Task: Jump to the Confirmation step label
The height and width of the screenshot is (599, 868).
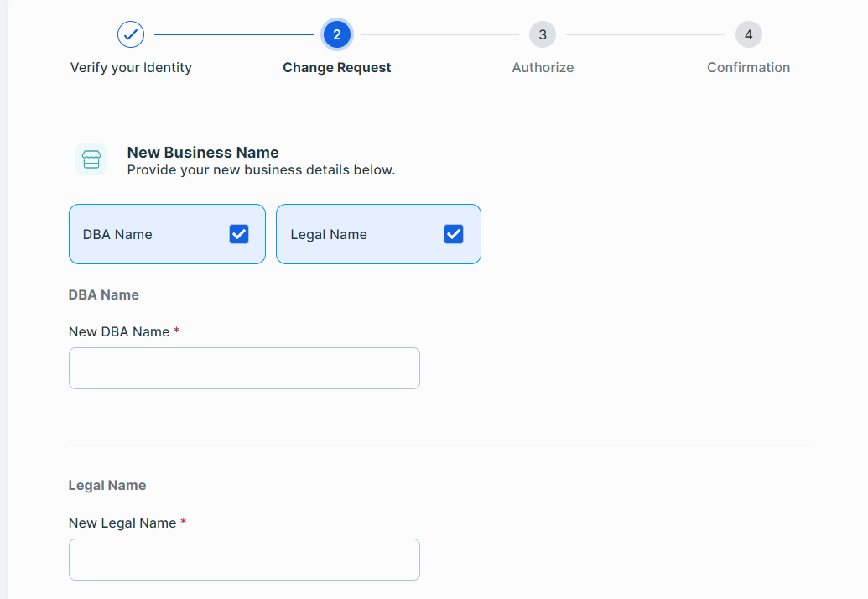Action: [x=748, y=68]
